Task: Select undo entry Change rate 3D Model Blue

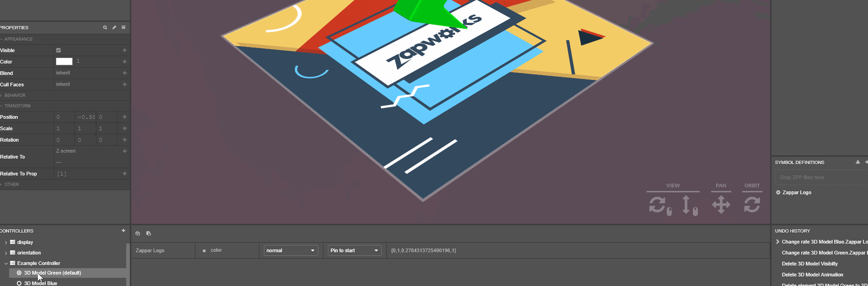Action: click(825, 242)
